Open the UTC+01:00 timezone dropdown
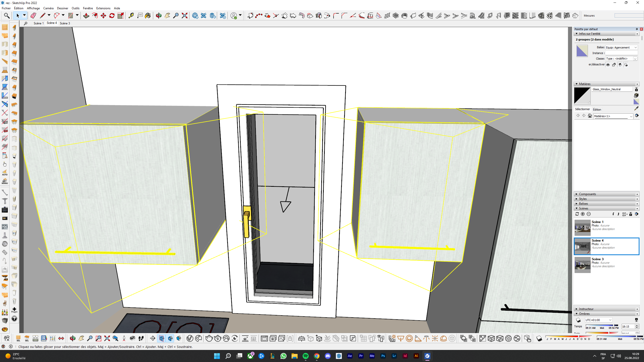Screen dimensions: 644x362 click(x=598, y=320)
